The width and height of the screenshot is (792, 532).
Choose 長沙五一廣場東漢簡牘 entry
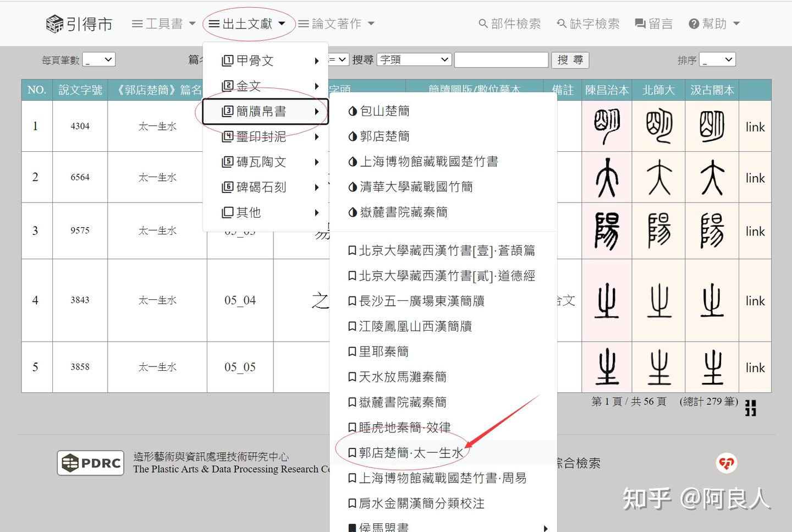[416, 301]
